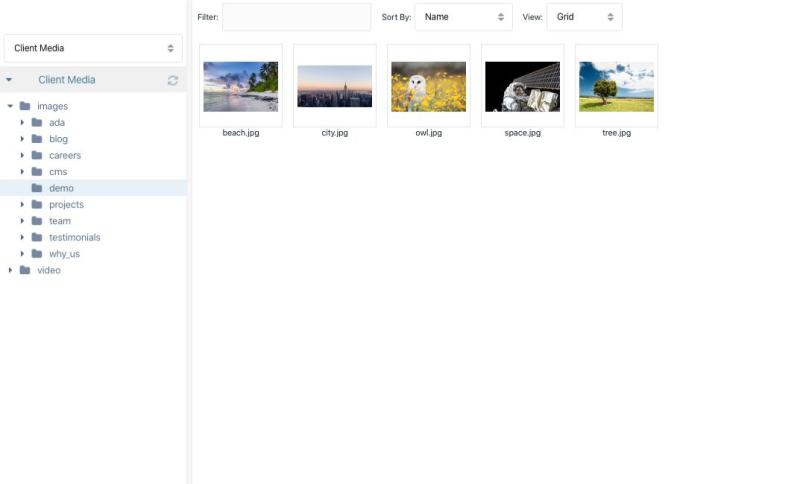This screenshot has height=484, width=800.
Task: Click the ada folder icon
Action: (x=37, y=122)
